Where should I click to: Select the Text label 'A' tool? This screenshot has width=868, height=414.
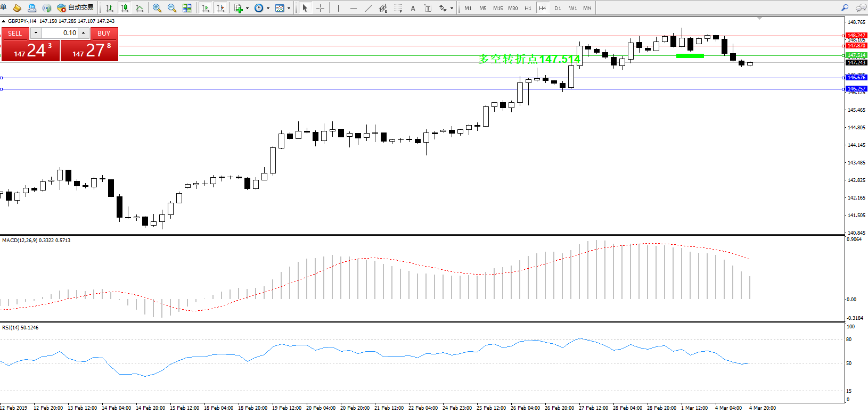pos(413,8)
